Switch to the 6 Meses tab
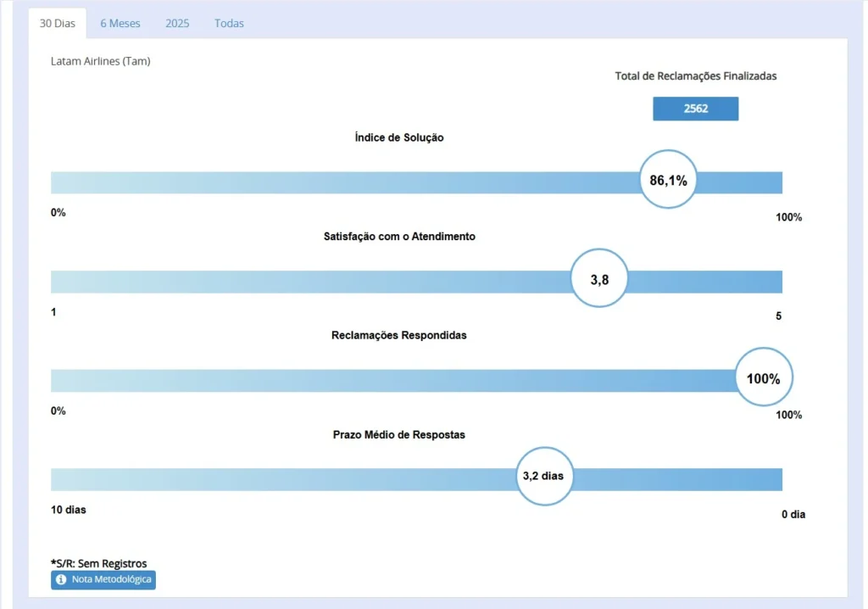 pyautogui.click(x=120, y=23)
